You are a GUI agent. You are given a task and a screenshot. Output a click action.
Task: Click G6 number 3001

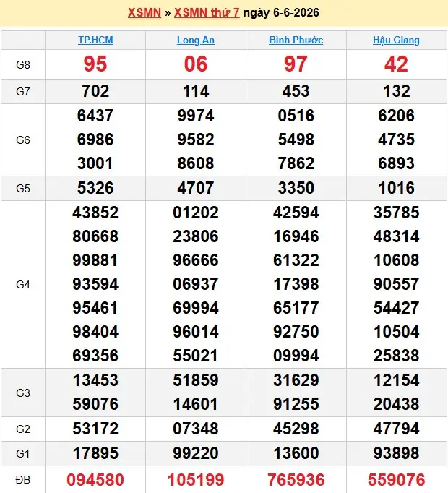point(95,163)
